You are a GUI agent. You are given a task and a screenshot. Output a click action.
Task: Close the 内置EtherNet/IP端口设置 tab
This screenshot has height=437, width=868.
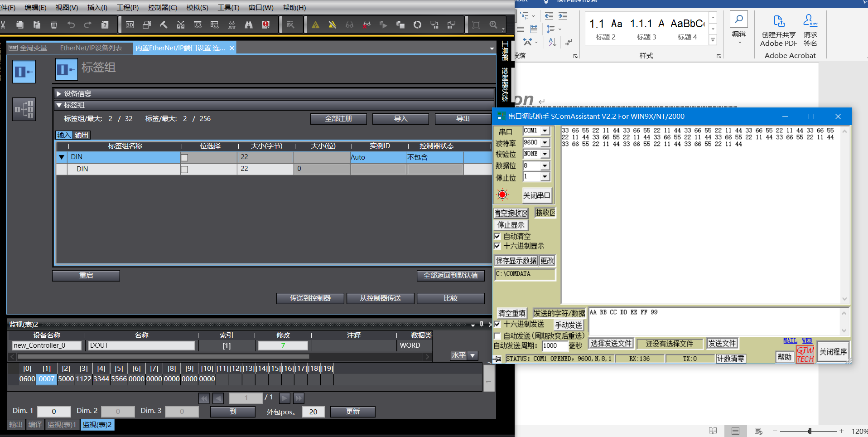point(232,48)
